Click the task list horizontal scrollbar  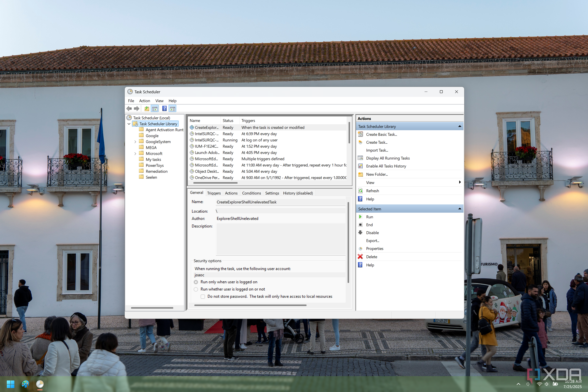215,183
